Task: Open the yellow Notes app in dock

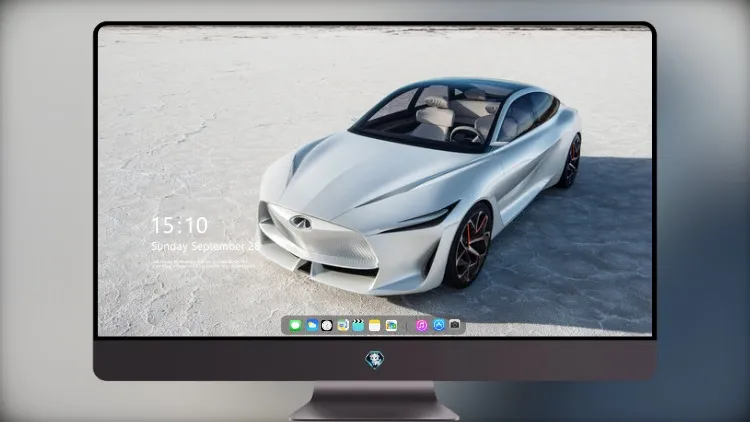Action: pos(375,325)
